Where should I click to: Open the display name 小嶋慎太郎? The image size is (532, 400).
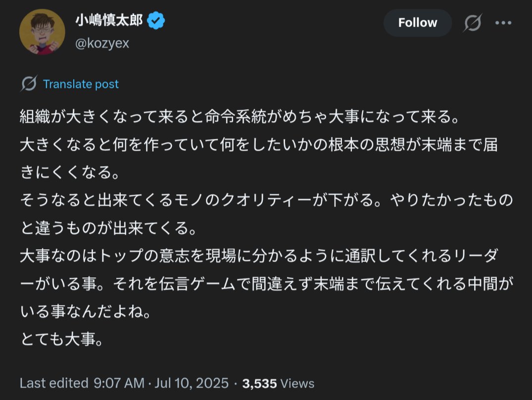coord(109,20)
